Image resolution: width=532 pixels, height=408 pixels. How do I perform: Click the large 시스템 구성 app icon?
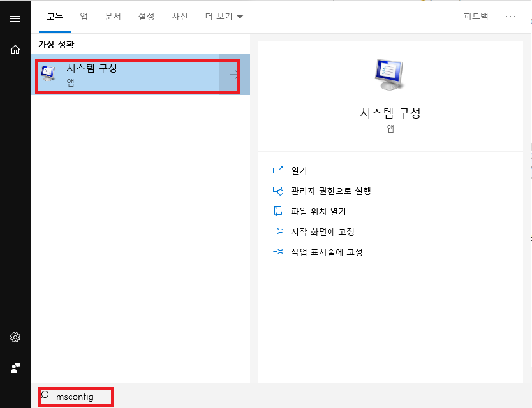click(x=390, y=75)
